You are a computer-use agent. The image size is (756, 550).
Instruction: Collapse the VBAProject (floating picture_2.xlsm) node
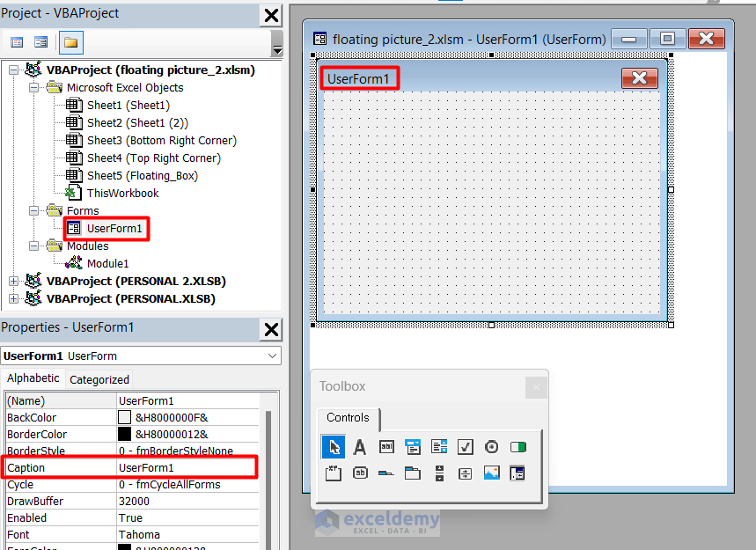pos(13,70)
